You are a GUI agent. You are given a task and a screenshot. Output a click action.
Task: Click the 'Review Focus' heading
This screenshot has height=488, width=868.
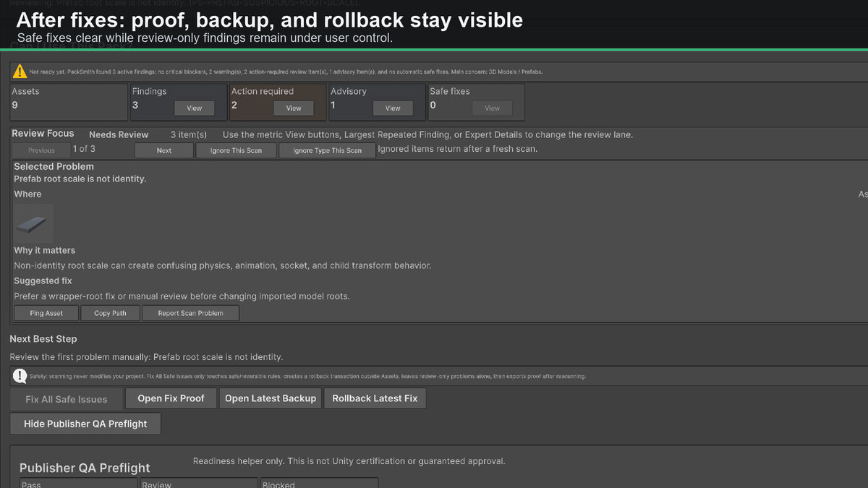[43, 134]
